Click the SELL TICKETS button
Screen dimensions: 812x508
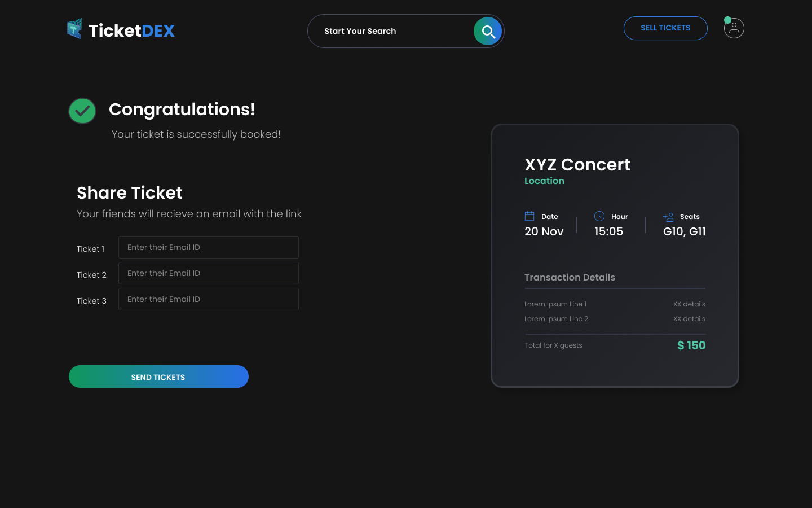[x=665, y=28]
